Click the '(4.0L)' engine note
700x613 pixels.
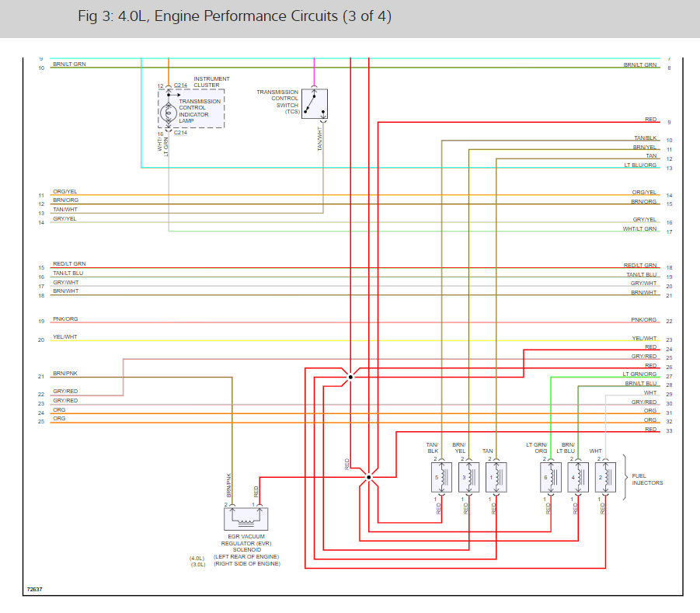(197, 559)
